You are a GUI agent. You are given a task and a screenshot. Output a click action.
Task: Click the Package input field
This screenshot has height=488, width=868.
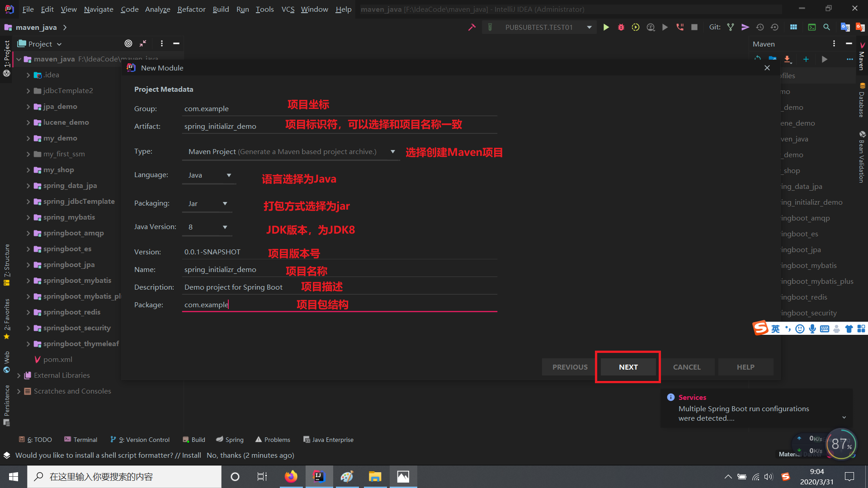coord(339,305)
